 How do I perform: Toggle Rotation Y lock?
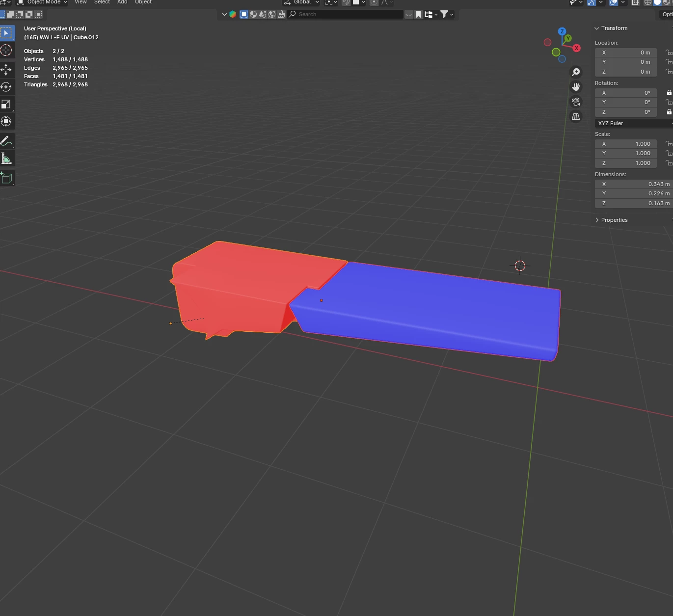(669, 102)
